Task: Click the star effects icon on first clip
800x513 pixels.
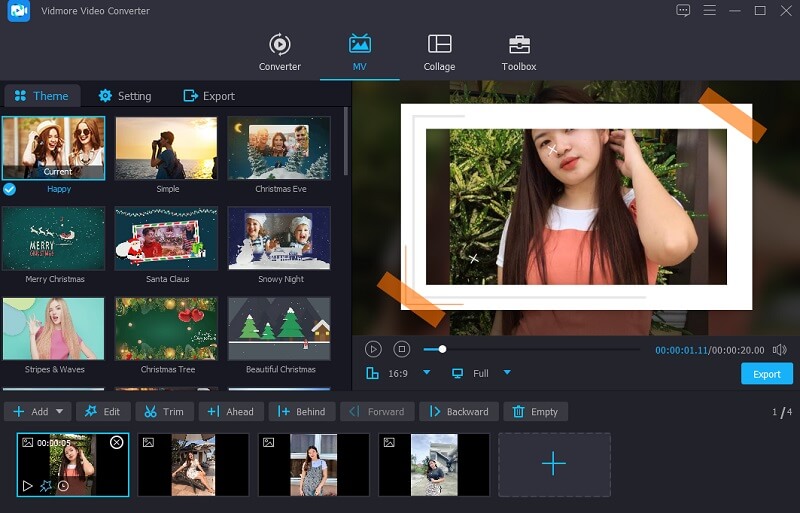Action: click(x=45, y=486)
